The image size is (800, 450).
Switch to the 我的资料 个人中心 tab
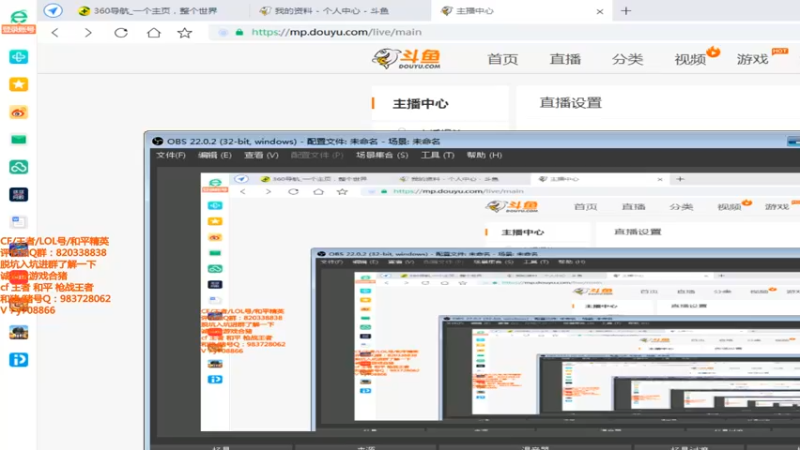point(324,11)
